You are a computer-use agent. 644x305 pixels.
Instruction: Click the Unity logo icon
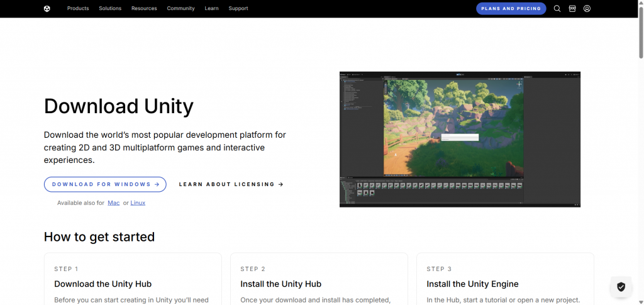tap(47, 9)
